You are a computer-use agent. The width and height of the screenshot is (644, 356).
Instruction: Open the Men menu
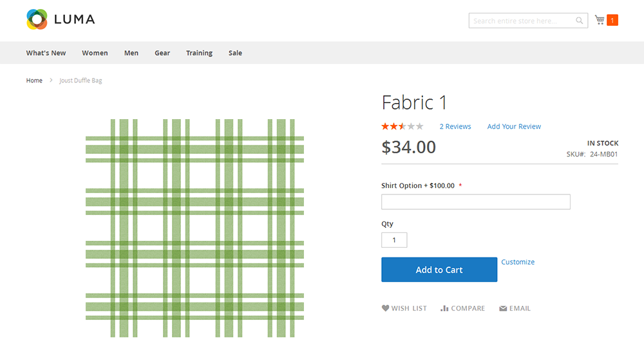[131, 53]
